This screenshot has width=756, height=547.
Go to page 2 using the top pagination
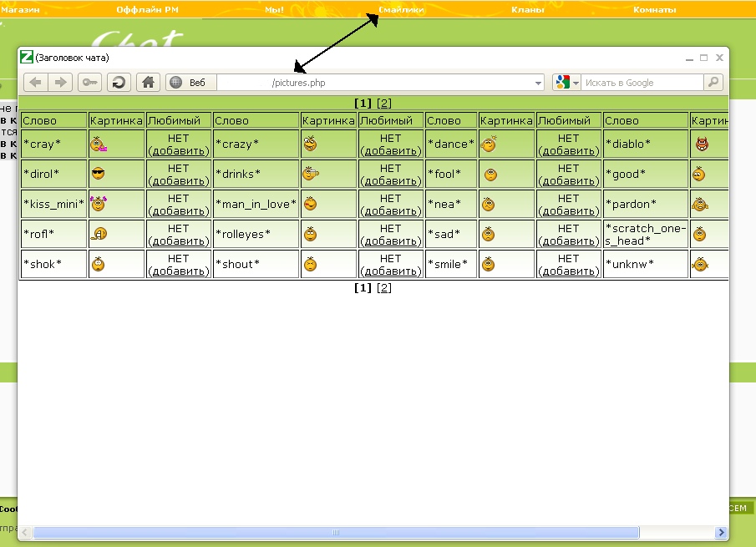click(384, 104)
